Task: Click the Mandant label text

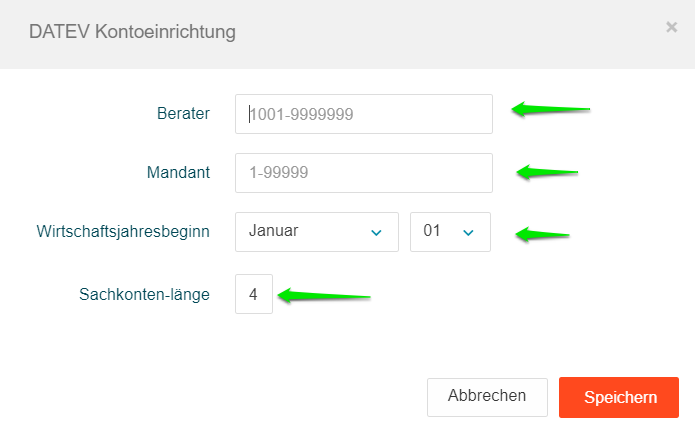Action: (x=178, y=172)
